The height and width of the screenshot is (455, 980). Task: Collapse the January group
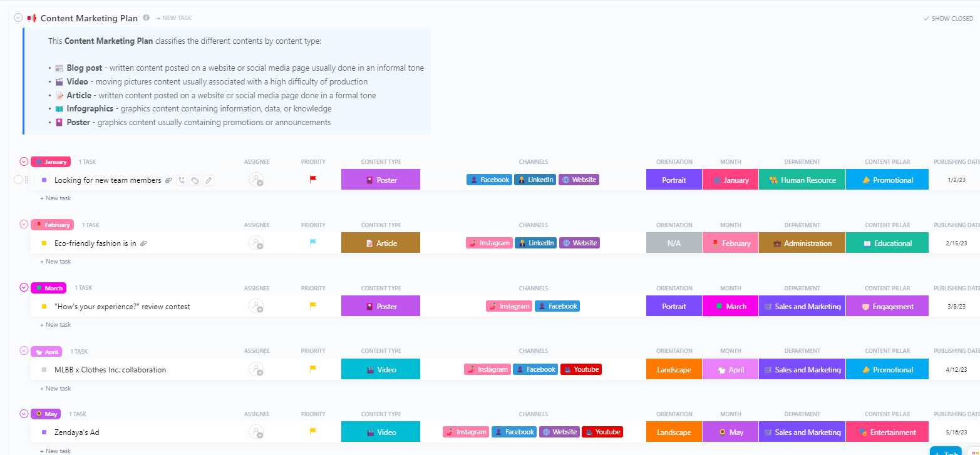[23, 161]
